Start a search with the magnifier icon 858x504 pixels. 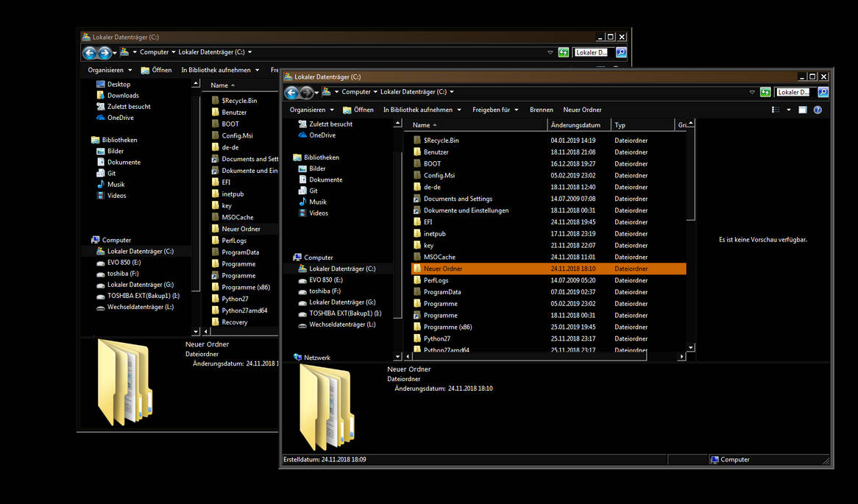823,92
